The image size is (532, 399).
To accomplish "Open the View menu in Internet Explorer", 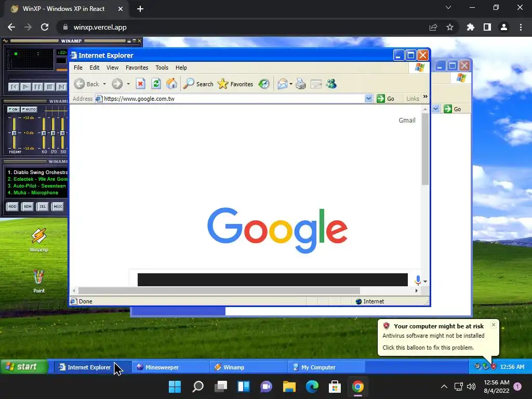I will 112,68.
